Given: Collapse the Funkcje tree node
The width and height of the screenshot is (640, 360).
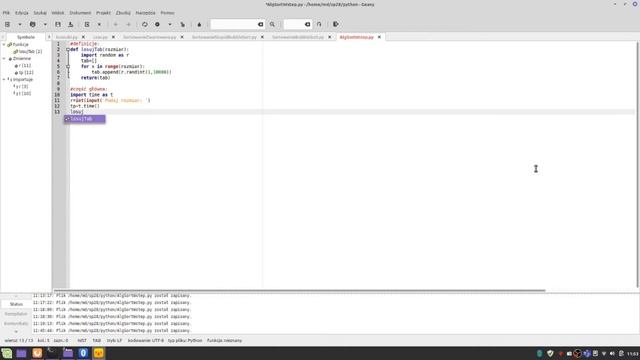Looking at the screenshot, I should [4, 44].
